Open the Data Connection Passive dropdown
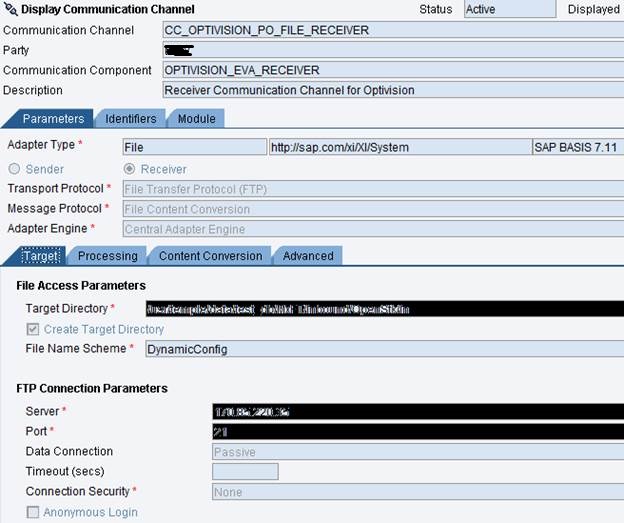 pos(418,452)
